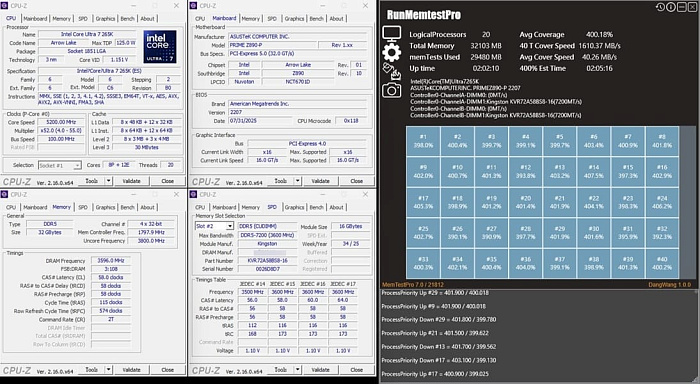This screenshot has width=700, height=384.
Task: Click the Name field Intel Core Ultra 7 265K
Action: 87,34
